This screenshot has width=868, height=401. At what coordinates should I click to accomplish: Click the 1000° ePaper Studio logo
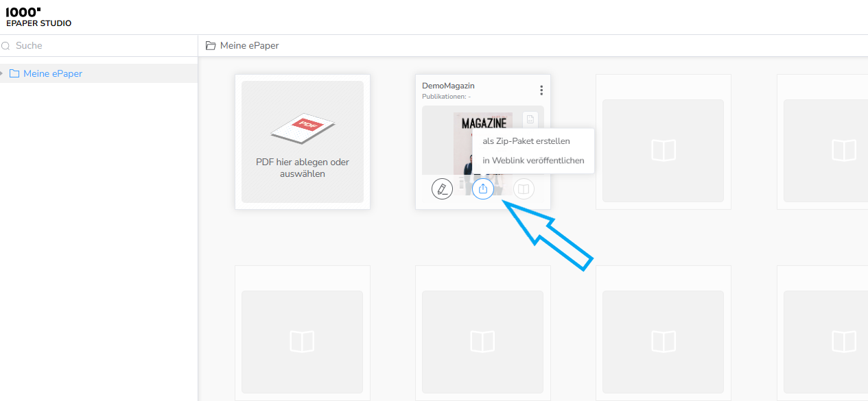tap(38, 17)
